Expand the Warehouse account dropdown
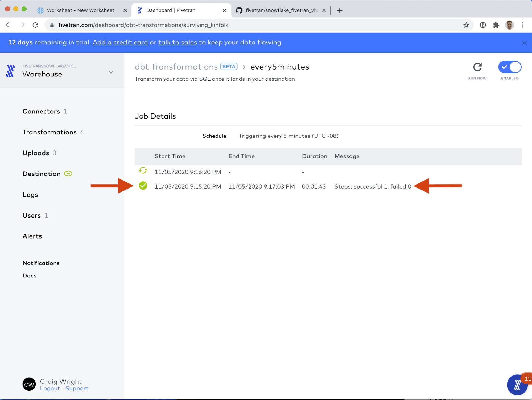Screen dimensions: 532x400 111,72
